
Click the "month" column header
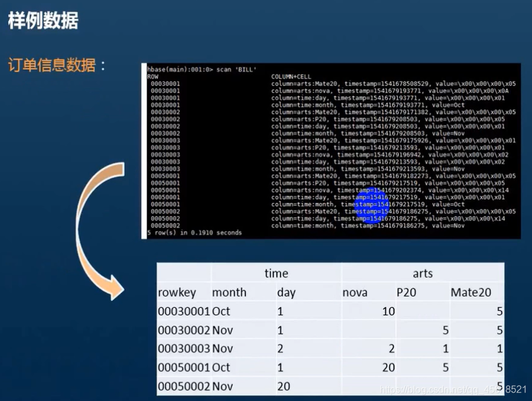click(229, 292)
